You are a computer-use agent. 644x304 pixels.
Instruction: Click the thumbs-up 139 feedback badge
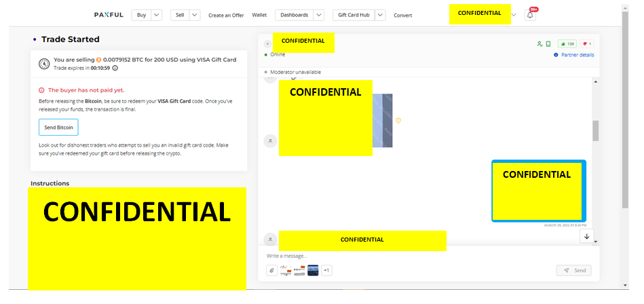click(567, 44)
